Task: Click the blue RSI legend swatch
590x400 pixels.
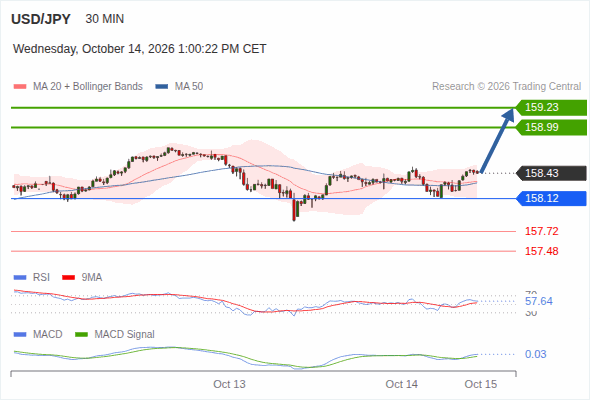Action: coord(20,278)
